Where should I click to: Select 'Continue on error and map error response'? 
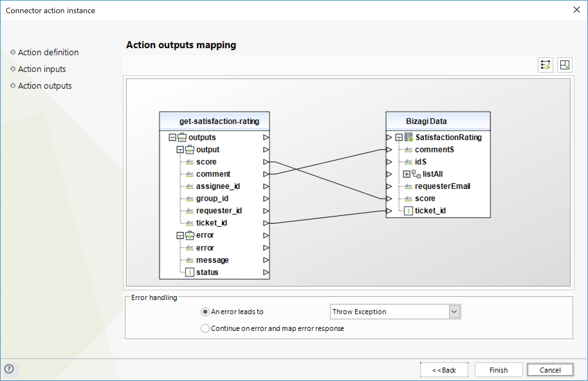205,328
